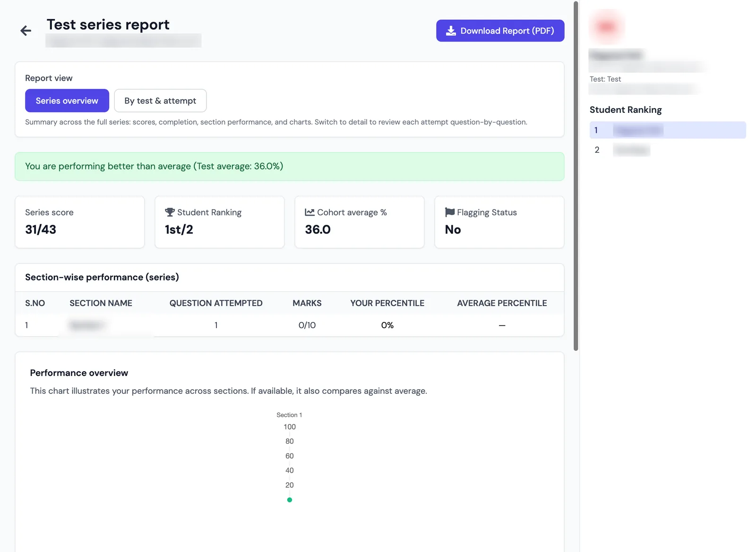The width and height of the screenshot is (756, 552).
Task: Click the Test: Test label in right panel
Action: 605,79
